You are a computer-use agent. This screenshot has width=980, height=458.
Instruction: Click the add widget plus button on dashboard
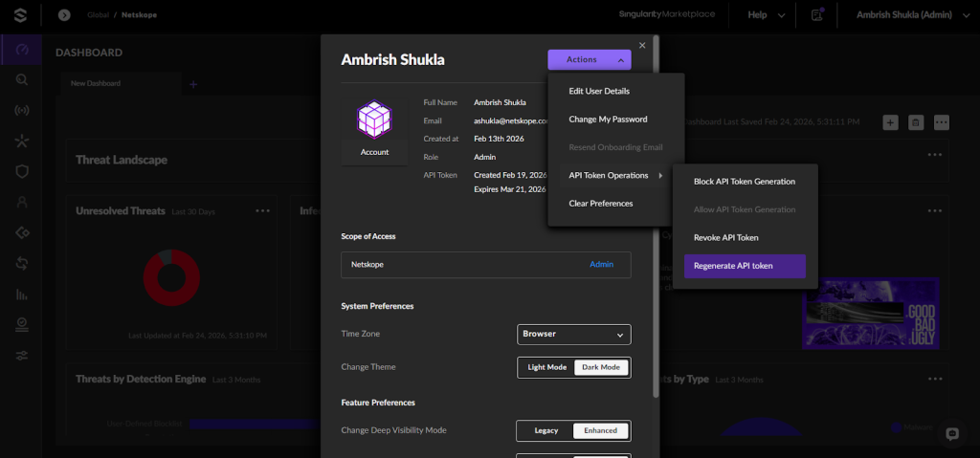(891, 122)
